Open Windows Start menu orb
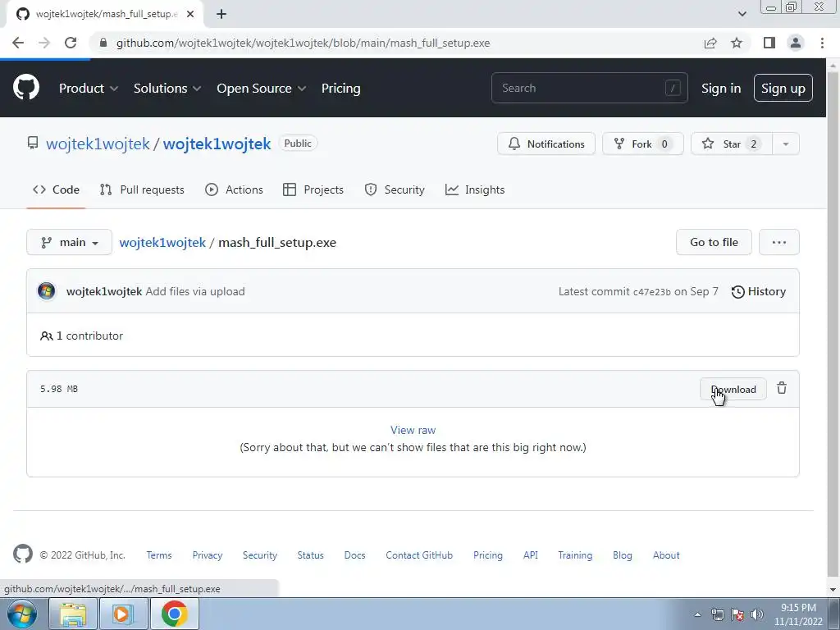Screen dimensions: 840x630 click(x=22, y=614)
